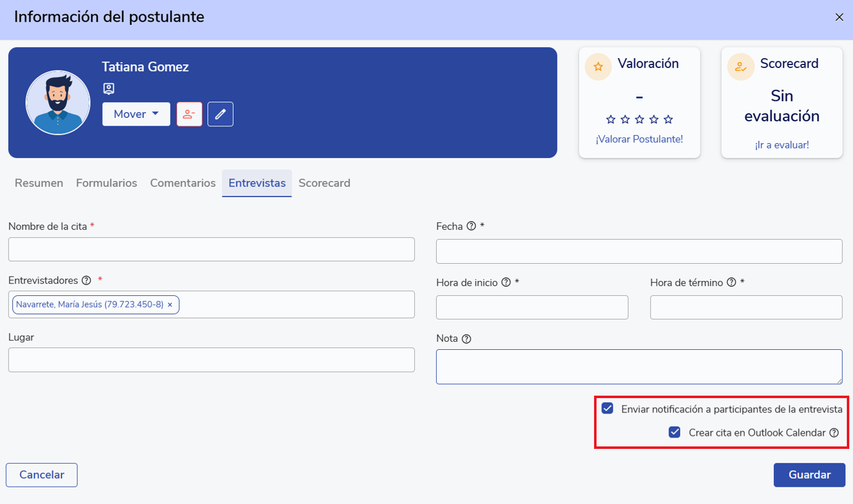Remove María Jesús Navarrete from interviewers

tap(170, 305)
